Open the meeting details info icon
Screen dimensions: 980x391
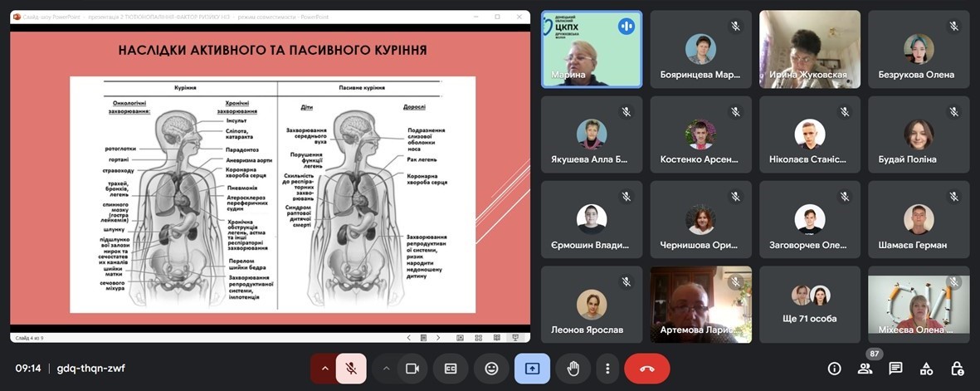tap(835, 369)
